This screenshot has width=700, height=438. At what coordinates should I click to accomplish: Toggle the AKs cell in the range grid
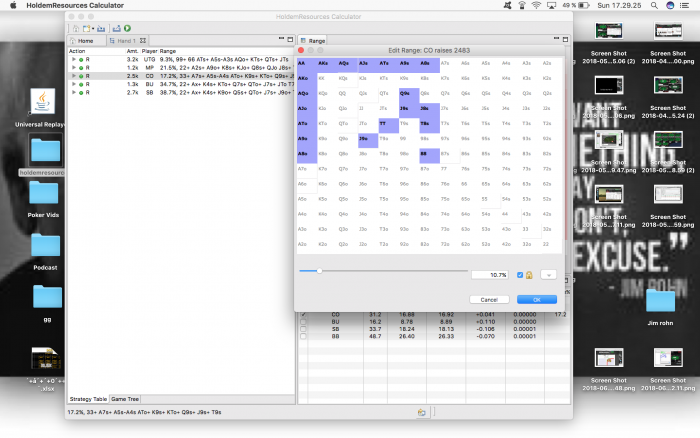point(327,65)
